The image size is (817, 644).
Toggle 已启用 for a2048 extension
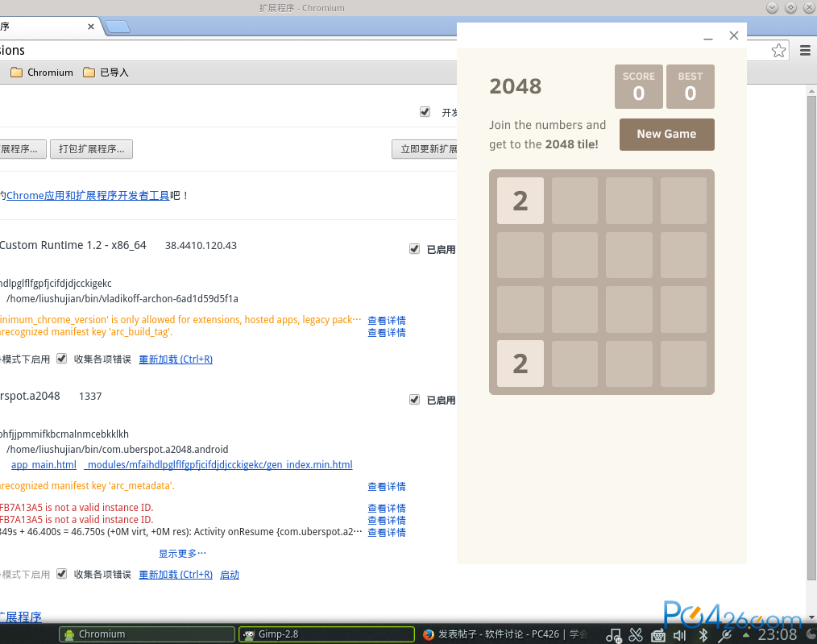click(414, 400)
